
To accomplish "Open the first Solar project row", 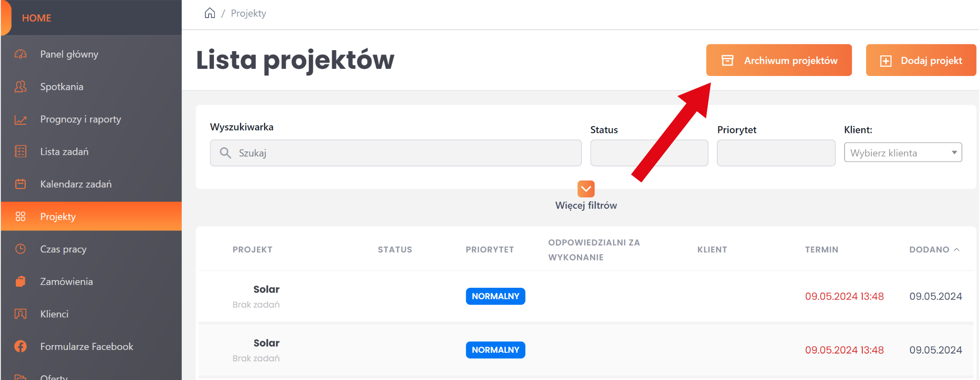I will click(x=267, y=290).
